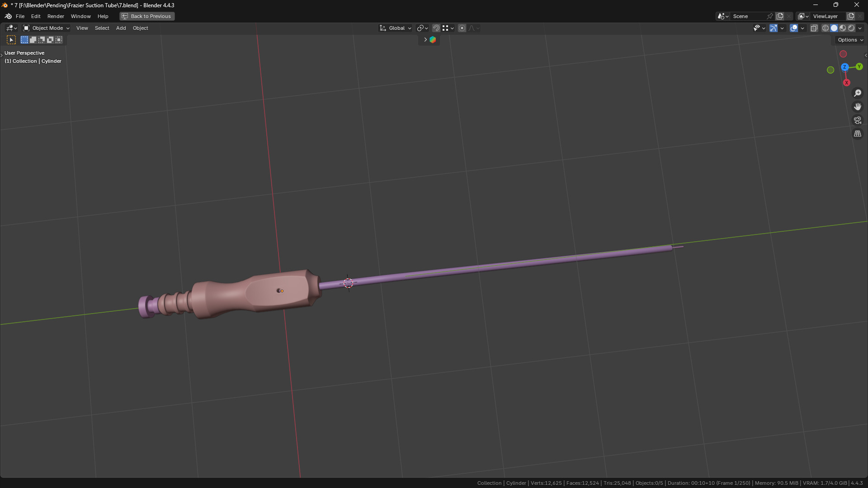This screenshot has width=868, height=488.
Task: Open the Object Mode dropdown
Action: (x=46, y=28)
